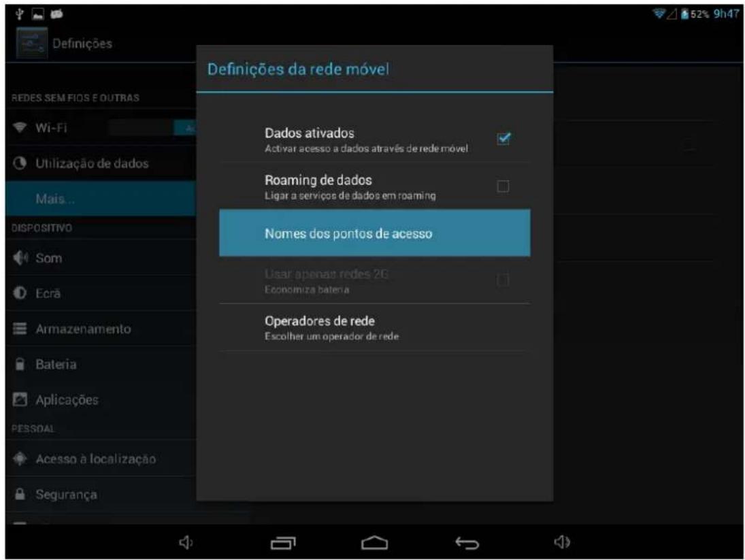Tap the Ecrã label in sidebar
This screenshot has height=560, width=745.
48,293
